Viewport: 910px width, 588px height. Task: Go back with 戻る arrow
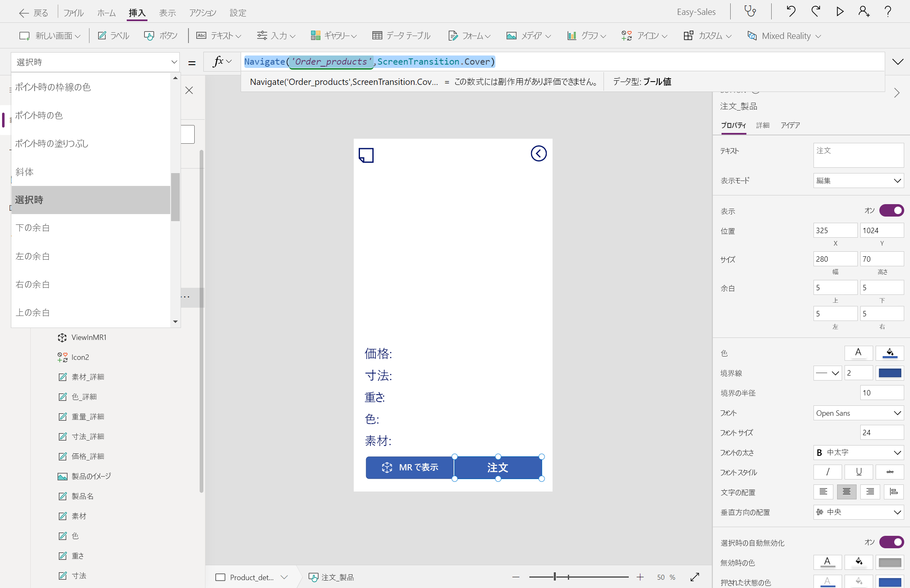pyautogui.click(x=34, y=13)
